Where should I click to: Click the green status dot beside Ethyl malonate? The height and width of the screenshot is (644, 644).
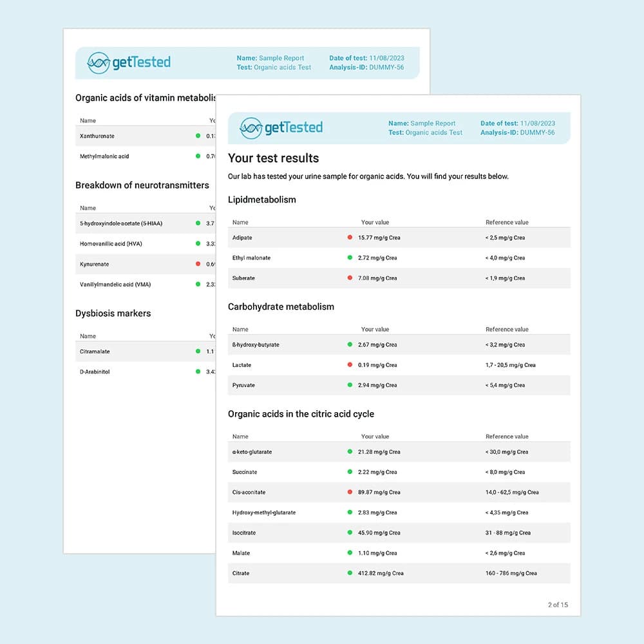pyautogui.click(x=350, y=258)
